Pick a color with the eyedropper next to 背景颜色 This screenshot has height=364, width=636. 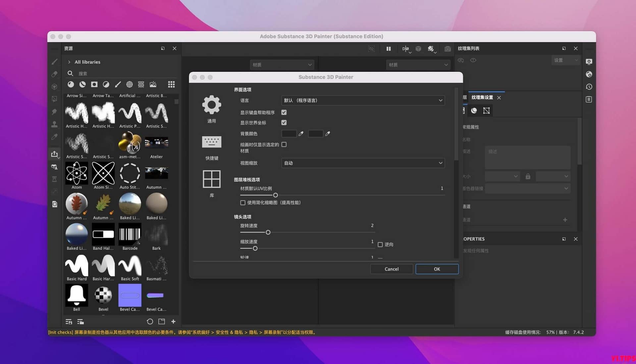point(301,133)
